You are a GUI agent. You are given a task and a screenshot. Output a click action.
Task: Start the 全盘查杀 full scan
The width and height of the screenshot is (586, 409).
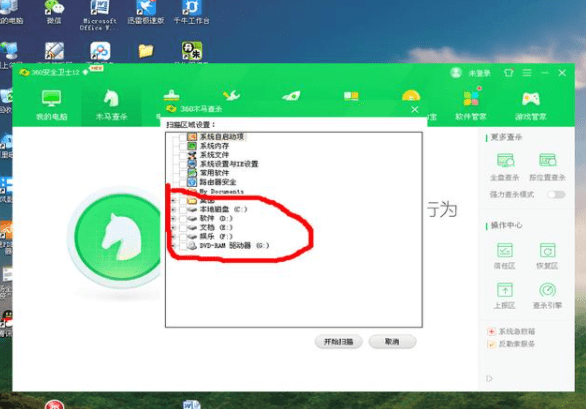tap(505, 166)
